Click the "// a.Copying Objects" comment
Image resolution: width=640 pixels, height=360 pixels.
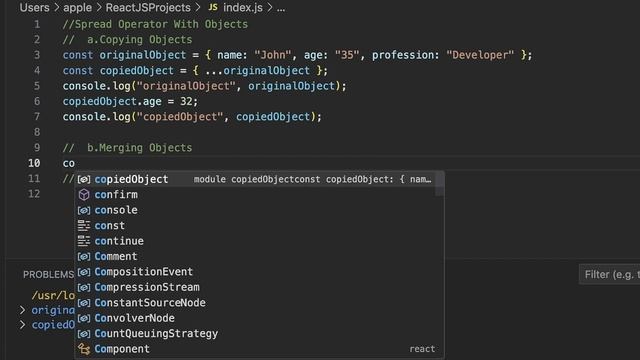click(127, 40)
